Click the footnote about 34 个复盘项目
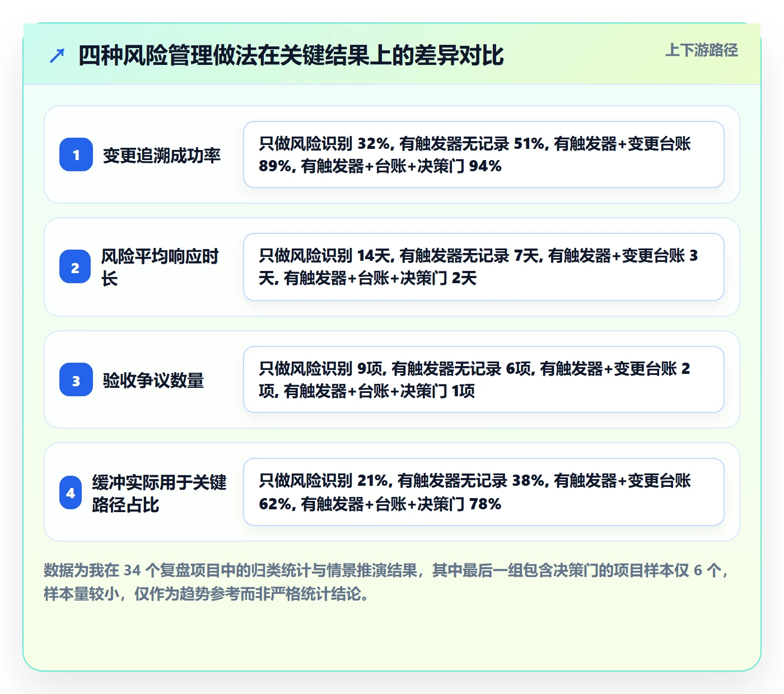Screen dimensions: 784x694 [x=386, y=582]
